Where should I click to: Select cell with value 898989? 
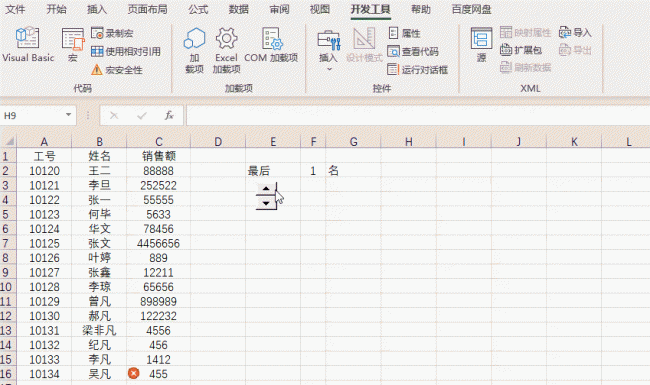158,301
